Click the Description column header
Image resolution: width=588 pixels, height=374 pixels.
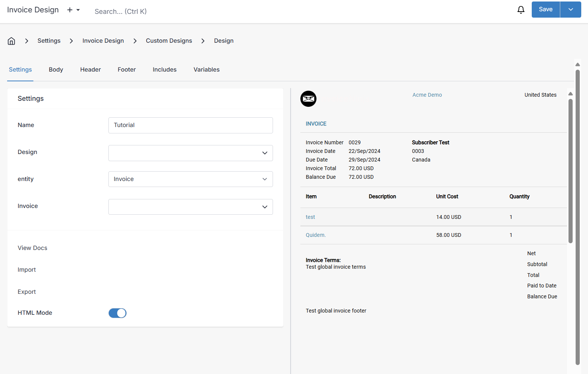point(382,196)
